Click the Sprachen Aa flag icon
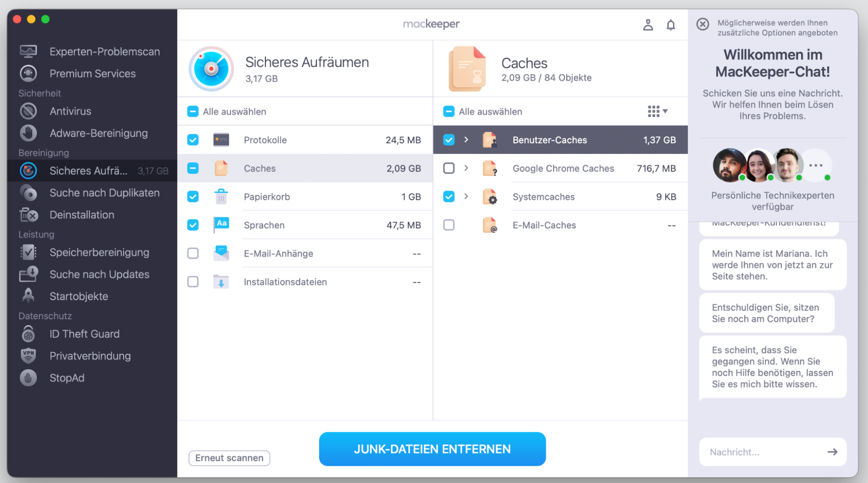 click(221, 225)
